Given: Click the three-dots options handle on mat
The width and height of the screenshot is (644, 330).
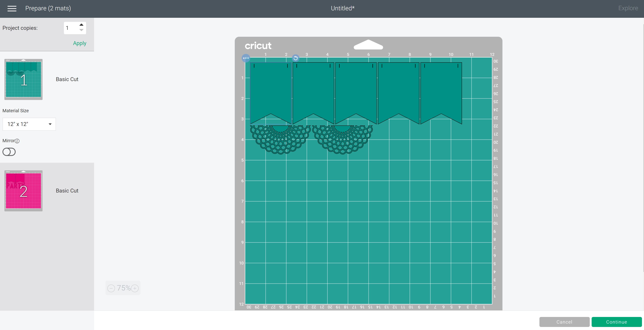Looking at the screenshot, I should [x=246, y=58].
